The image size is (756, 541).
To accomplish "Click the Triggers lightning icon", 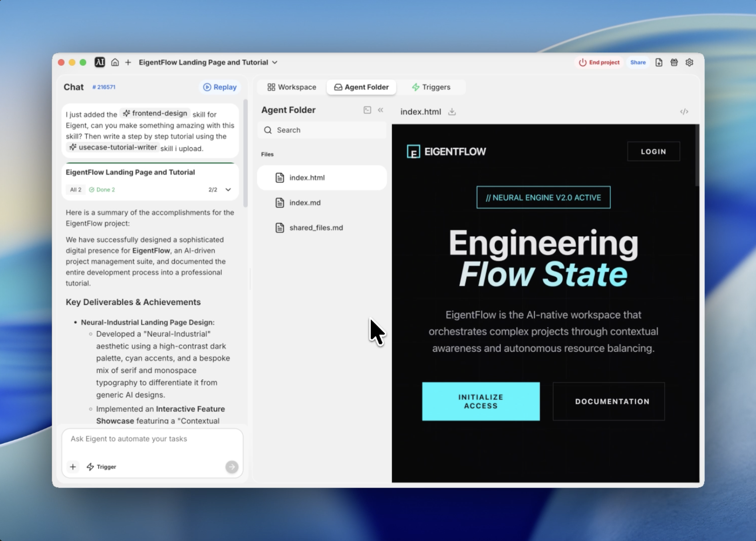I will (416, 87).
